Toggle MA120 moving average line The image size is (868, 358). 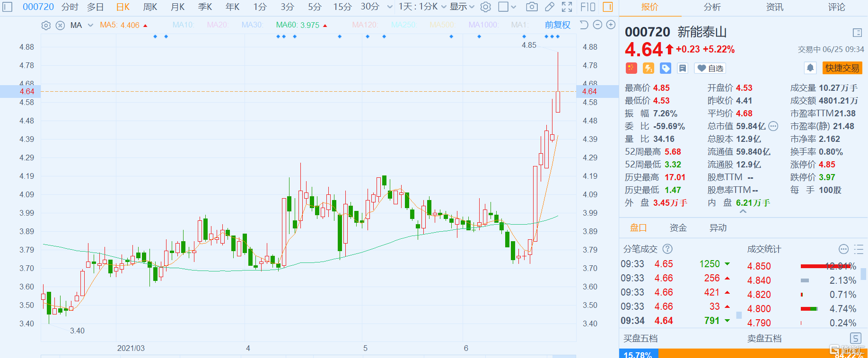365,25
